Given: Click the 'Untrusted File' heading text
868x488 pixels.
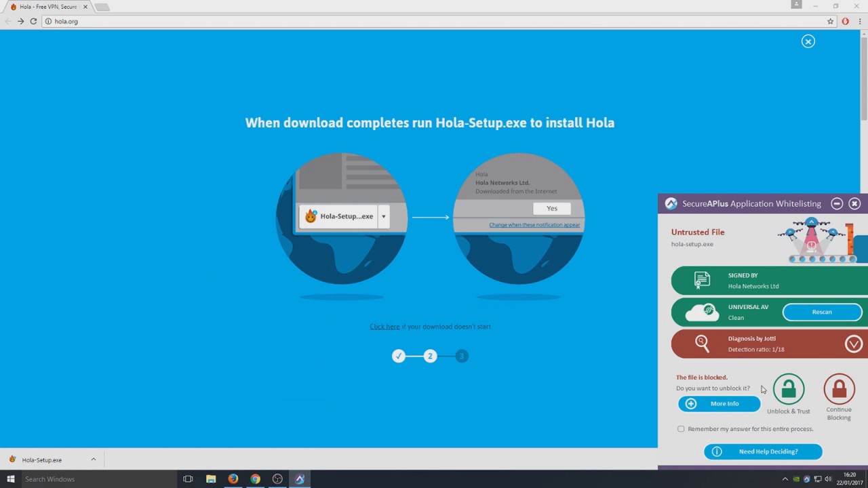Looking at the screenshot, I should tap(698, 232).
